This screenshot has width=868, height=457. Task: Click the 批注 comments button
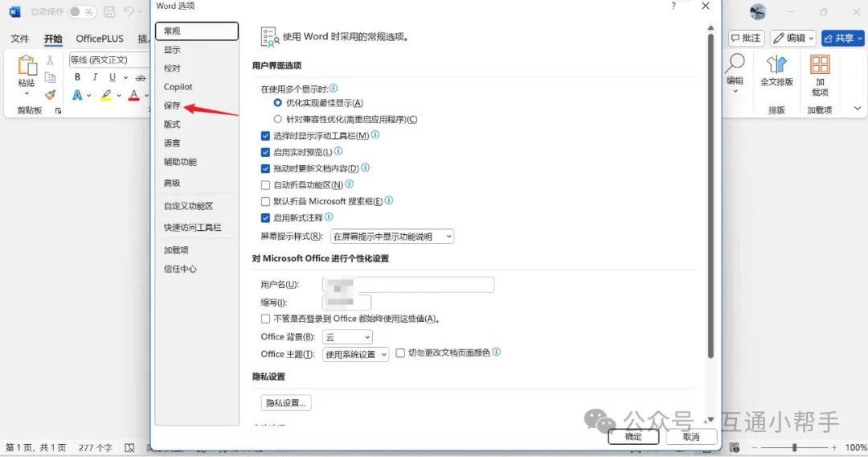(746, 38)
